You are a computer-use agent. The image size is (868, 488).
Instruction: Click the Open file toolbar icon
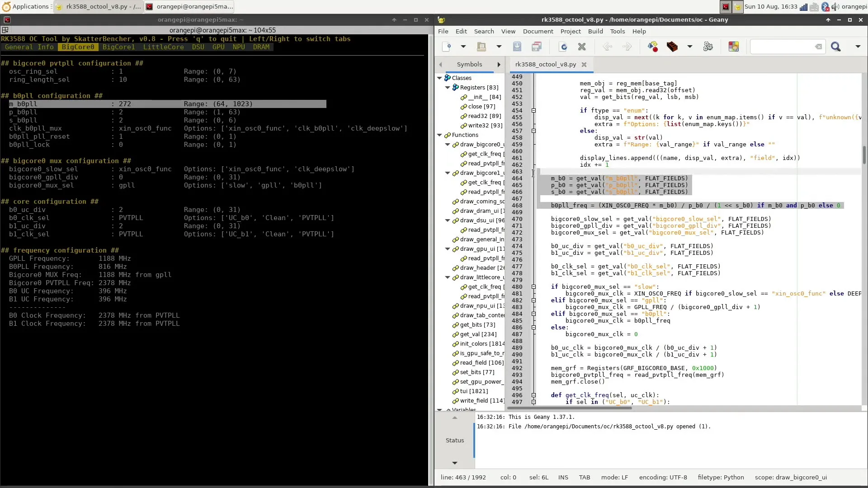pos(481,47)
